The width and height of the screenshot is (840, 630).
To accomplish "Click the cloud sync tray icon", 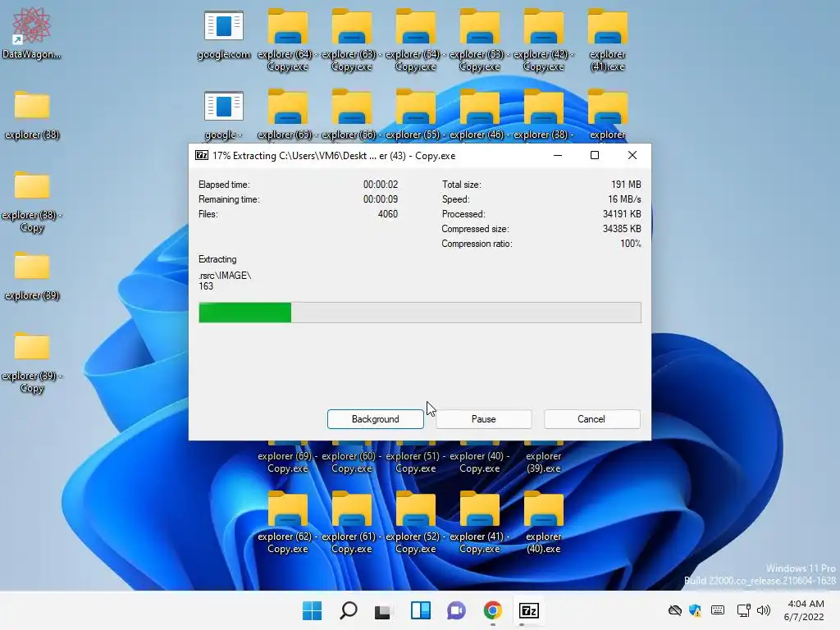I will coord(675,610).
